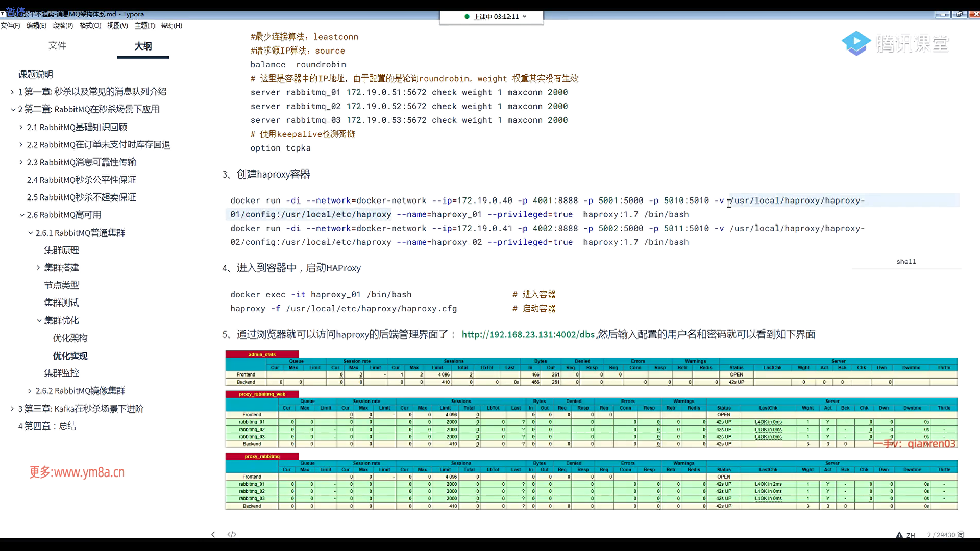
Task: Expand 2.6.2 RabbitMQ镜像集群 section
Action: pyautogui.click(x=30, y=391)
